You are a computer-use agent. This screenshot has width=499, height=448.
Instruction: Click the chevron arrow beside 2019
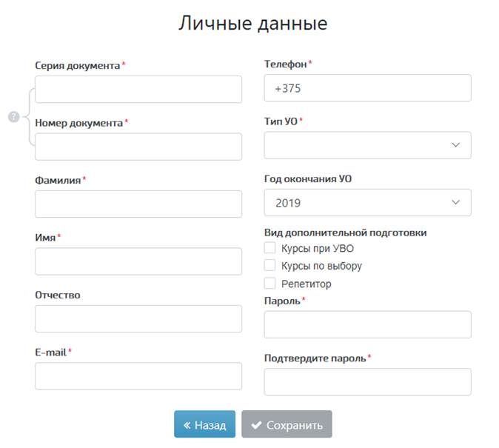[455, 202]
